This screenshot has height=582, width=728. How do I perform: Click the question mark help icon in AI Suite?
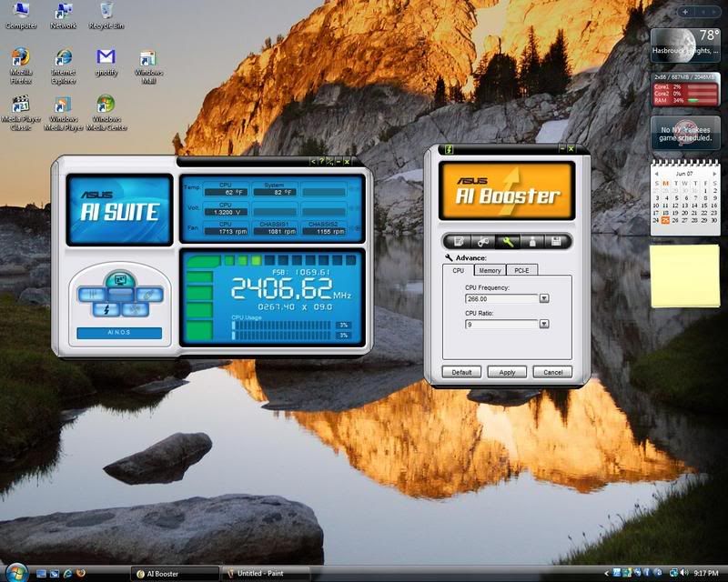pyautogui.click(x=321, y=162)
